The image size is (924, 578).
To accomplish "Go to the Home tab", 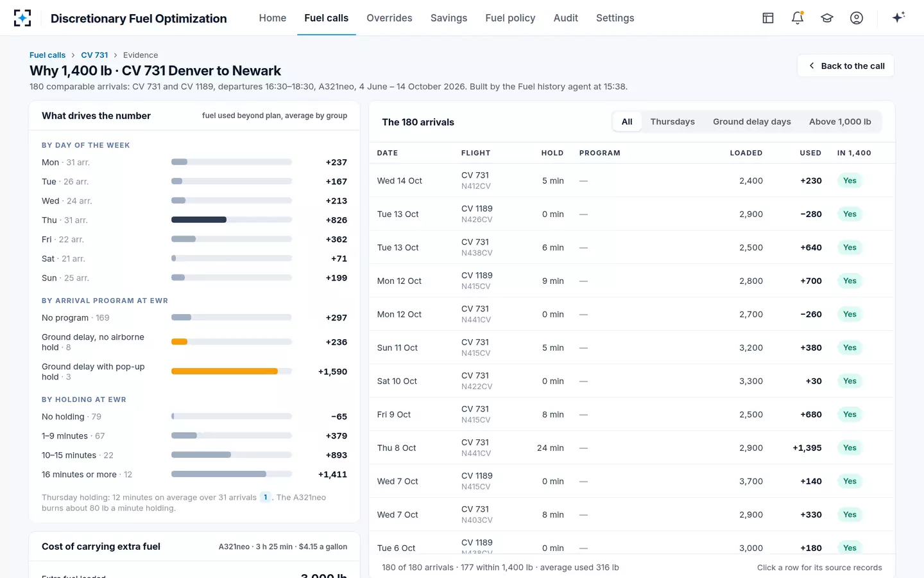I will point(273,18).
